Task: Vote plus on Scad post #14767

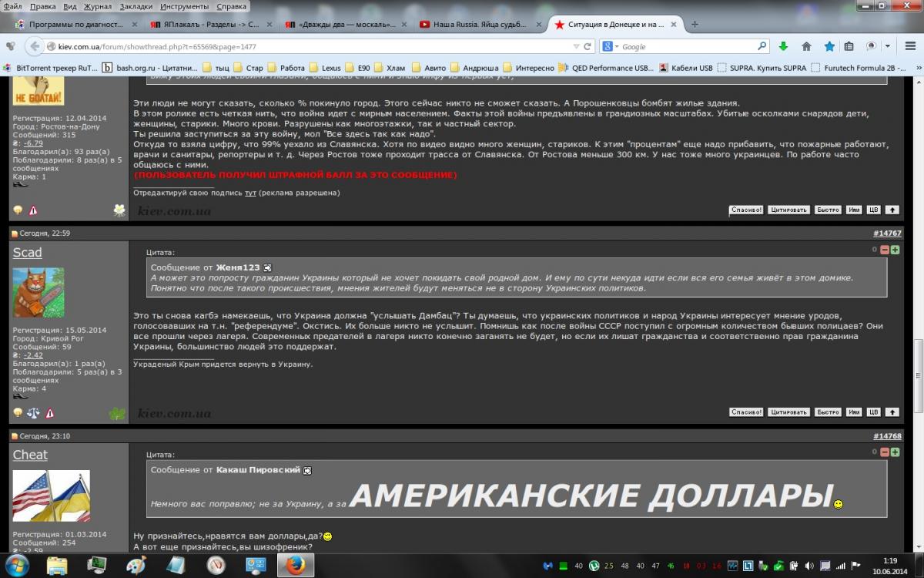Action: tap(895, 250)
